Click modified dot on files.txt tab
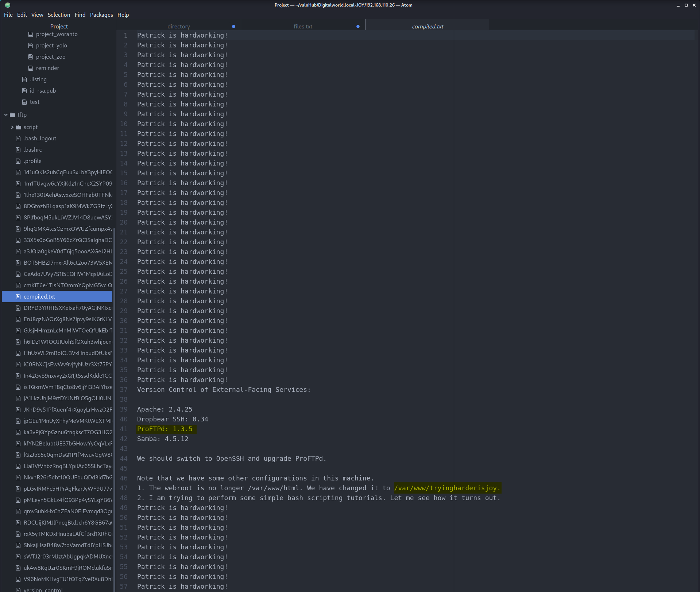The height and width of the screenshot is (592, 700). tap(358, 26)
